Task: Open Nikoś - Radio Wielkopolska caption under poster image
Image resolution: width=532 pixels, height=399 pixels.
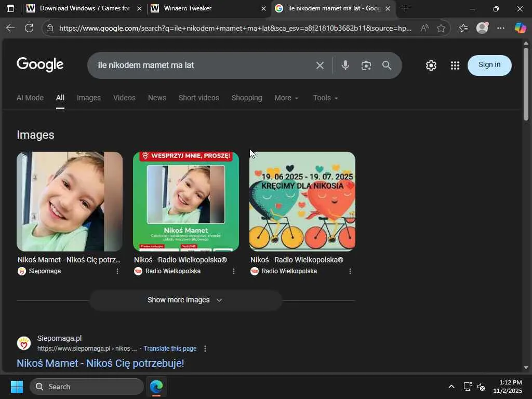Action: pyautogui.click(x=180, y=260)
